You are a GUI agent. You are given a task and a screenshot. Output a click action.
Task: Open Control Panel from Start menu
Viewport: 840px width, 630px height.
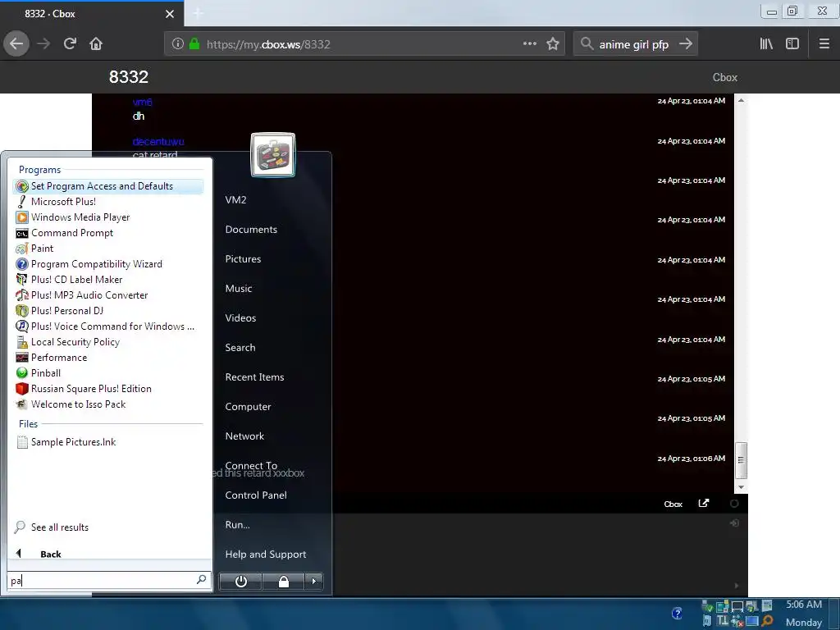click(256, 495)
